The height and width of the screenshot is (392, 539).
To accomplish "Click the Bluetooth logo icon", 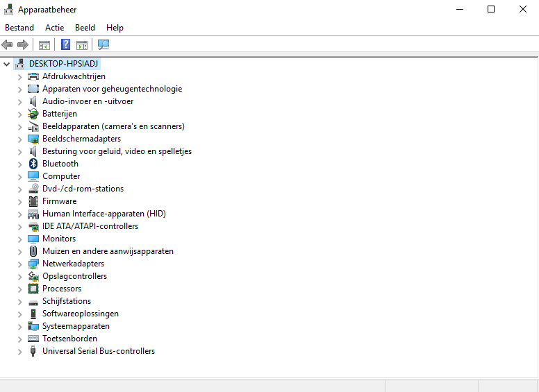I will [x=33, y=164].
